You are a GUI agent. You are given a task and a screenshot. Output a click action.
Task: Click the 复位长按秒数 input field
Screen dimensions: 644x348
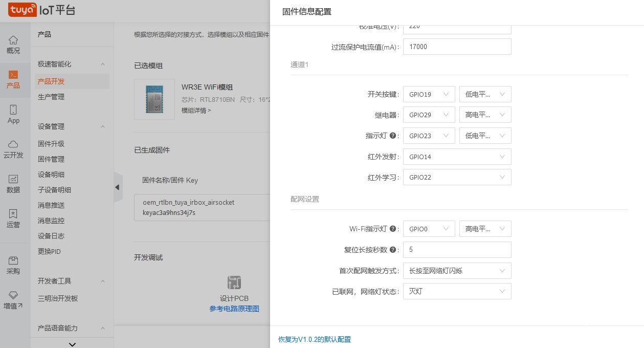[457, 250]
